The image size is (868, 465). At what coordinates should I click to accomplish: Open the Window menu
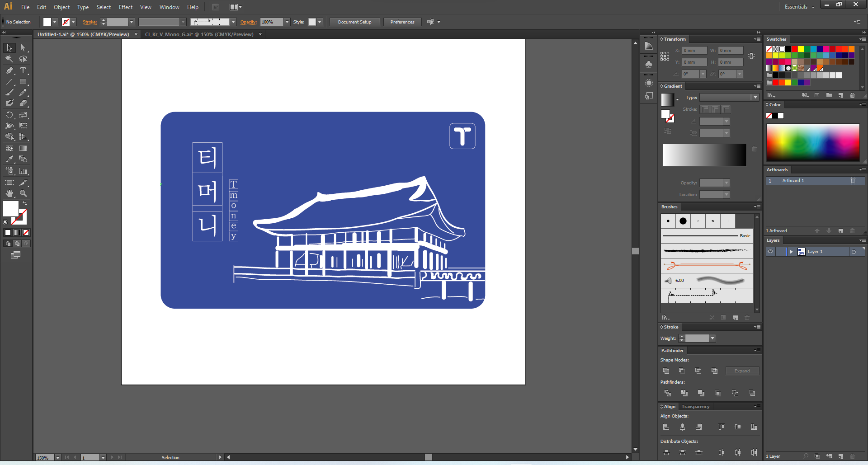click(170, 7)
